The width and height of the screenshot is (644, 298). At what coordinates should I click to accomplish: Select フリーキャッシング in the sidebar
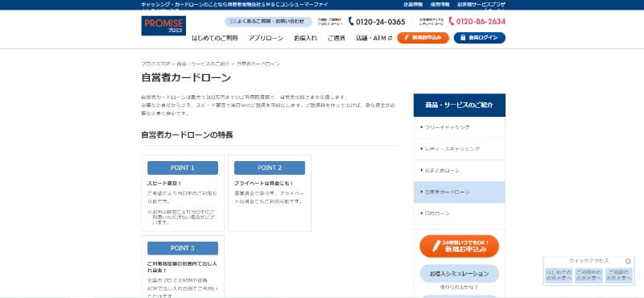tap(459, 127)
